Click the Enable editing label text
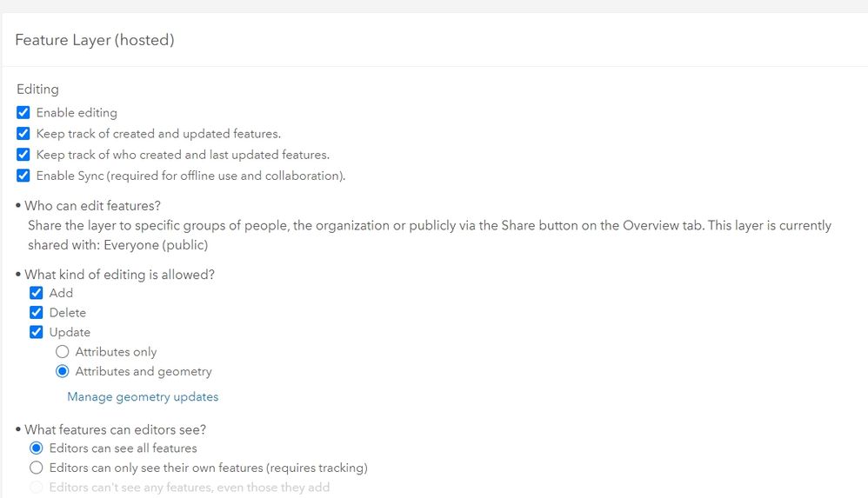This screenshot has height=498, width=868. [77, 112]
